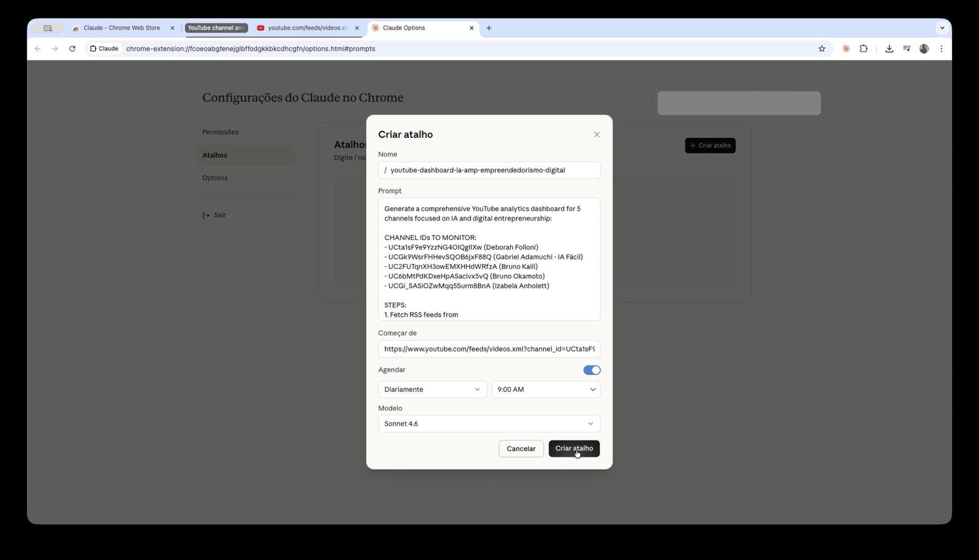Click the STEPS: line in the prompt
The height and width of the screenshot is (560, 979).
click(395, 305)
